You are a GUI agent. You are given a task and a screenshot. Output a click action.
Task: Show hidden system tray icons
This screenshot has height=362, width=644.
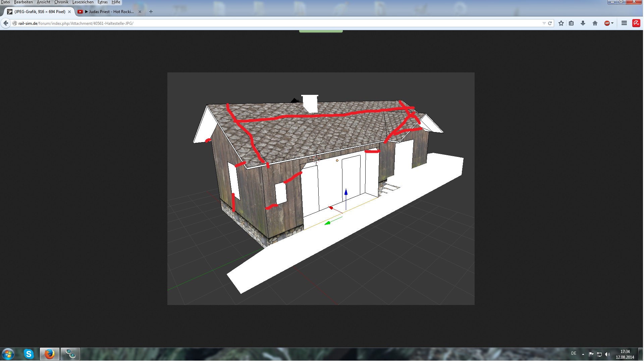583,354
